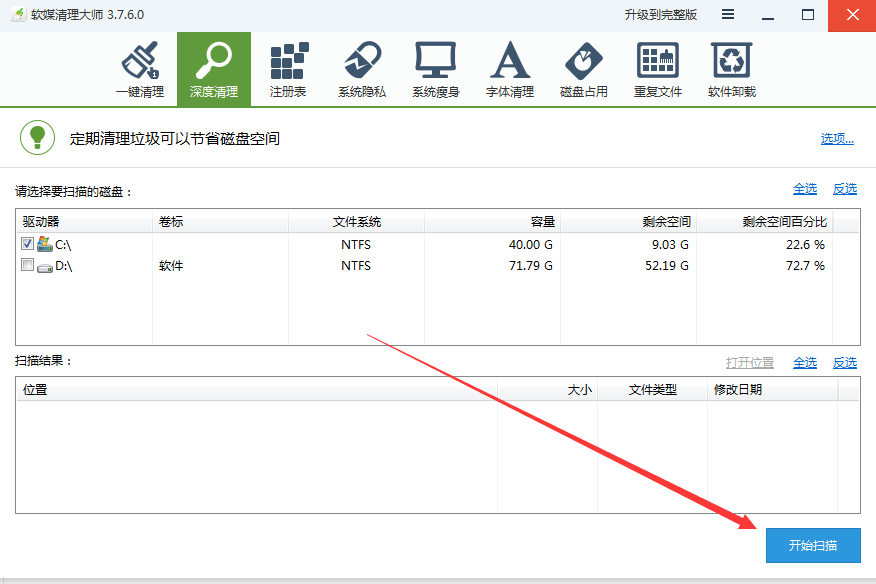Open the 一键清理 one-click clean tool

pos(140,69)
